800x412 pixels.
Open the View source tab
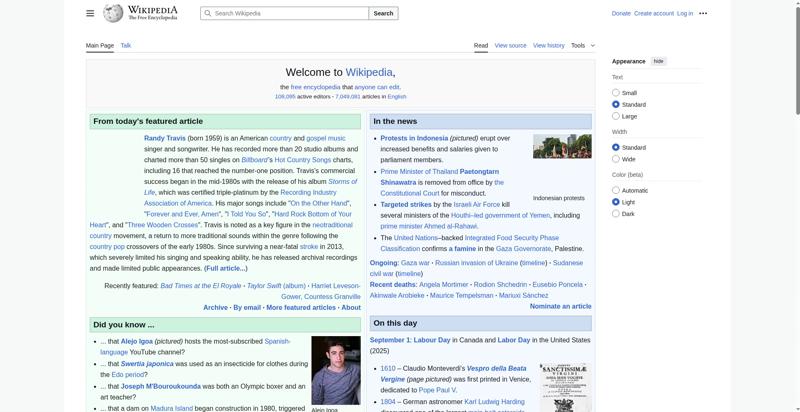tap(510, 45)
